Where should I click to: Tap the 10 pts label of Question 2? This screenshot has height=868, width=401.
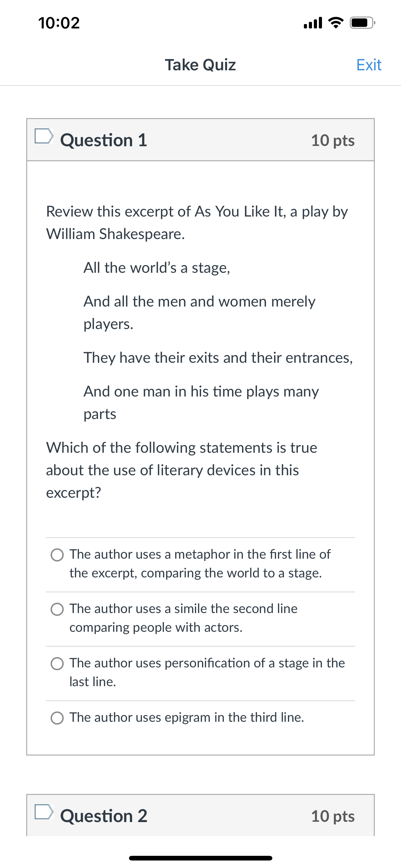[x=333, y=816]
